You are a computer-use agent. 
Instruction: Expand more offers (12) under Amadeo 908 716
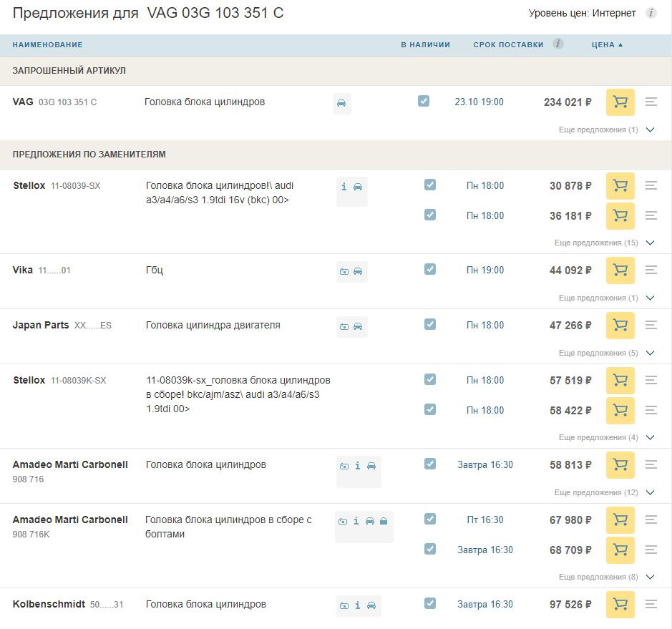pyautogui.click(x=604, y=493)
